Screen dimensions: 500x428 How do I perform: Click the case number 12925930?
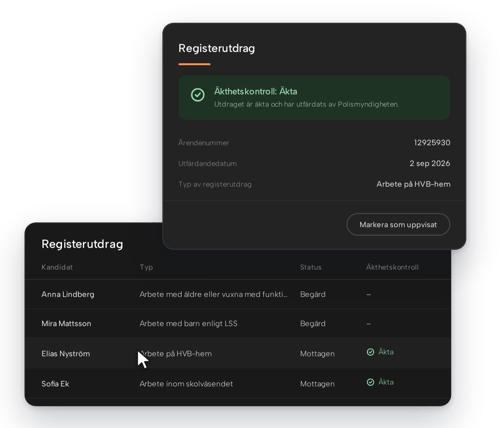click(432, 143)
